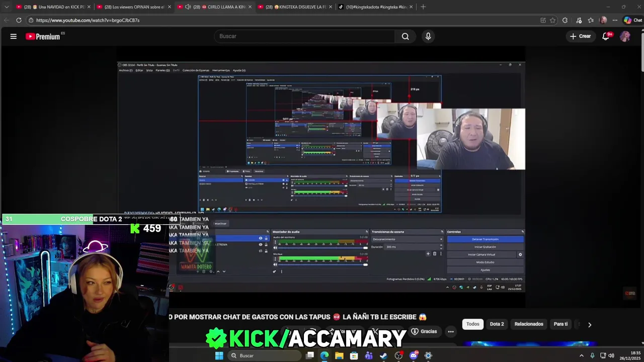The height and width of the screenshot is (362, 644).
Task: Open a new browser tab with plus
Action: coord(423,7)
